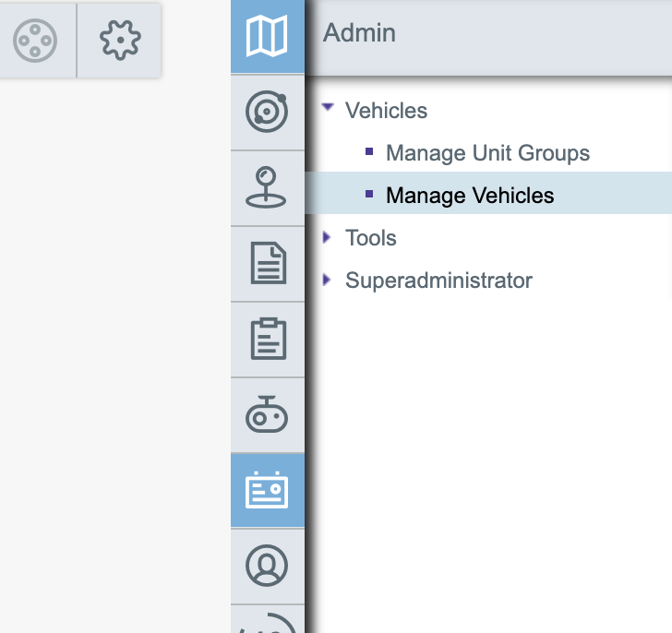This screenshot has height=633, width=672.
Task: Click the Tools label text
Action: pos(370,238)
